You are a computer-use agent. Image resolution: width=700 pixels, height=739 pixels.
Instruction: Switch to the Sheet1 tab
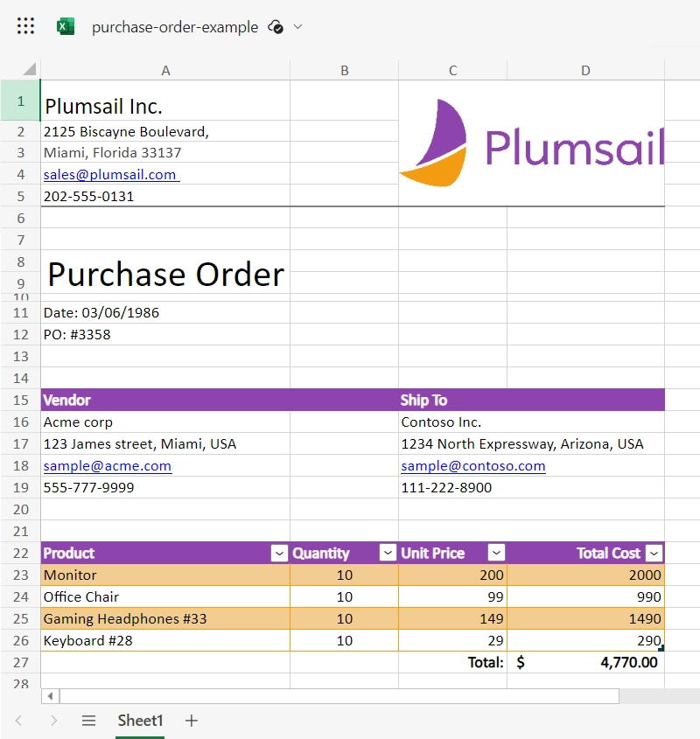coord(140,721)
